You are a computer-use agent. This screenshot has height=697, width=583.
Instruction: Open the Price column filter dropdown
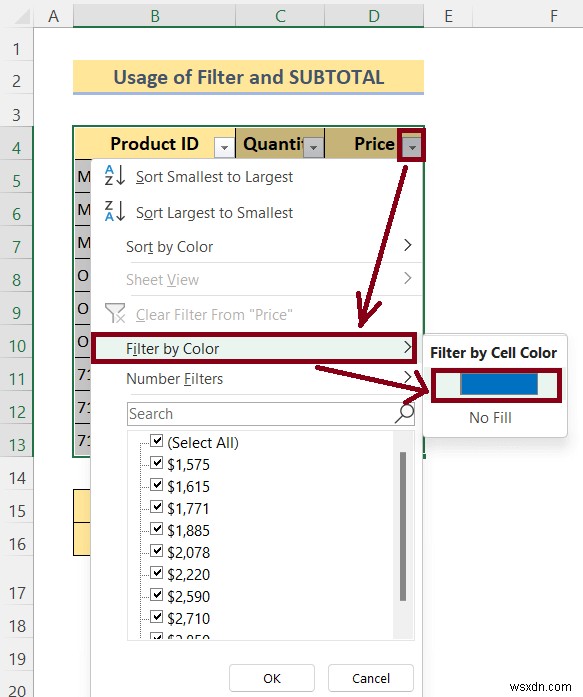click(412, 147)
